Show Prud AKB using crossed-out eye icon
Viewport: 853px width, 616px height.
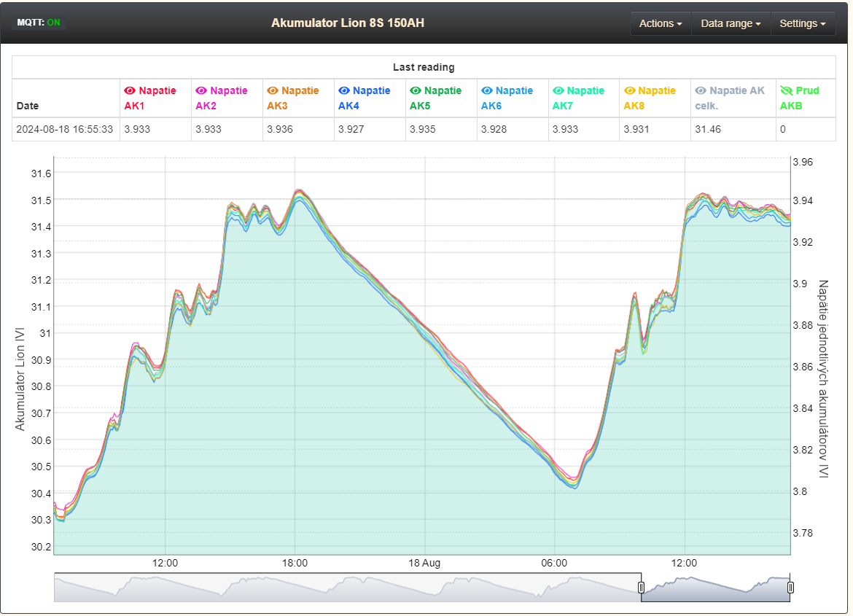tap(786, 91)
